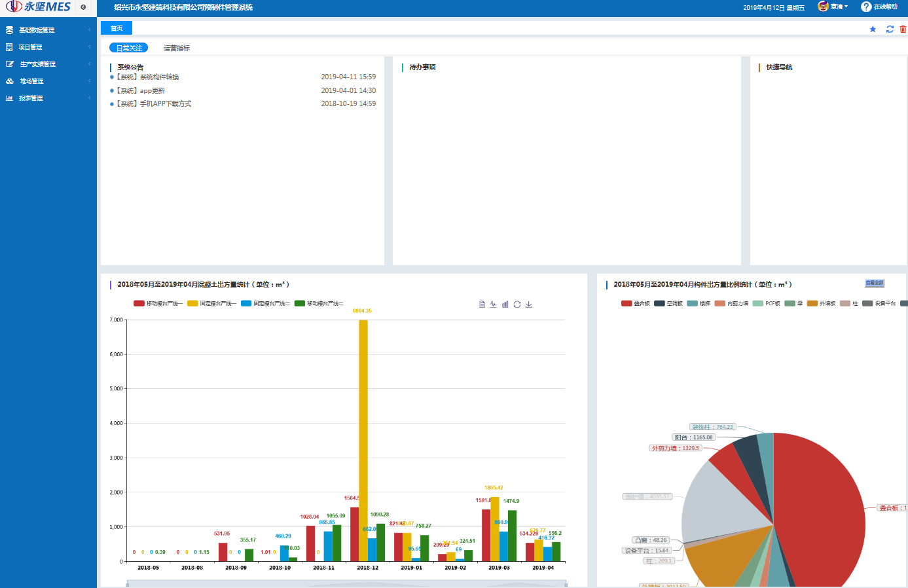
Task: Open 在线帮助 online help
Action: (x=879, y=7)
